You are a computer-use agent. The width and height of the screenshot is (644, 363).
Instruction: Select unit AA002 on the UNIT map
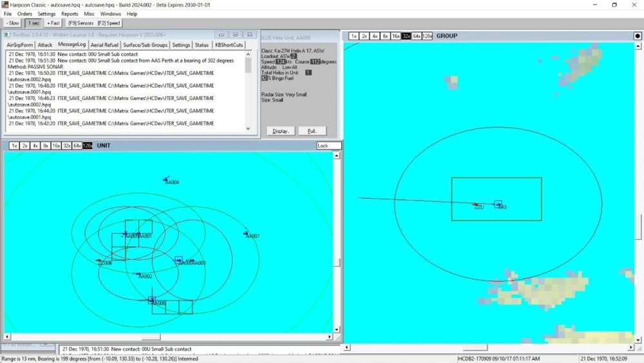(x=138, y=274)
